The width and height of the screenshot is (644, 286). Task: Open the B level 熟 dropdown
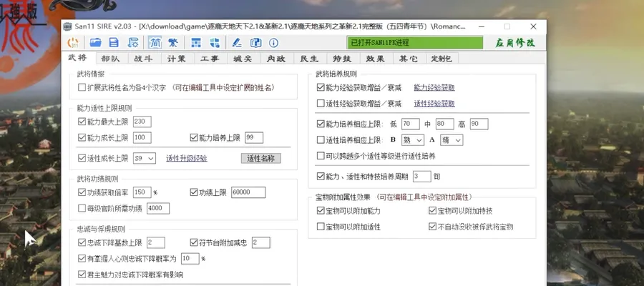coord(412,140)
